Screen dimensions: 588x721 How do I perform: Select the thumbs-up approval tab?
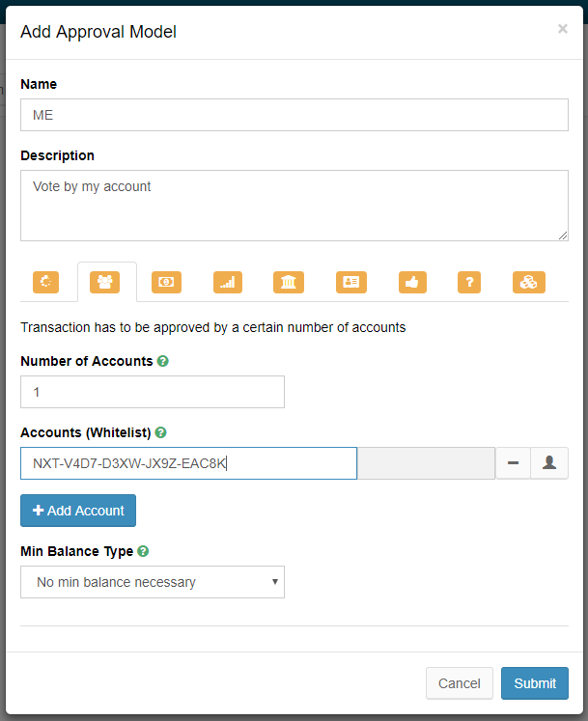click(x=412, y=282)
